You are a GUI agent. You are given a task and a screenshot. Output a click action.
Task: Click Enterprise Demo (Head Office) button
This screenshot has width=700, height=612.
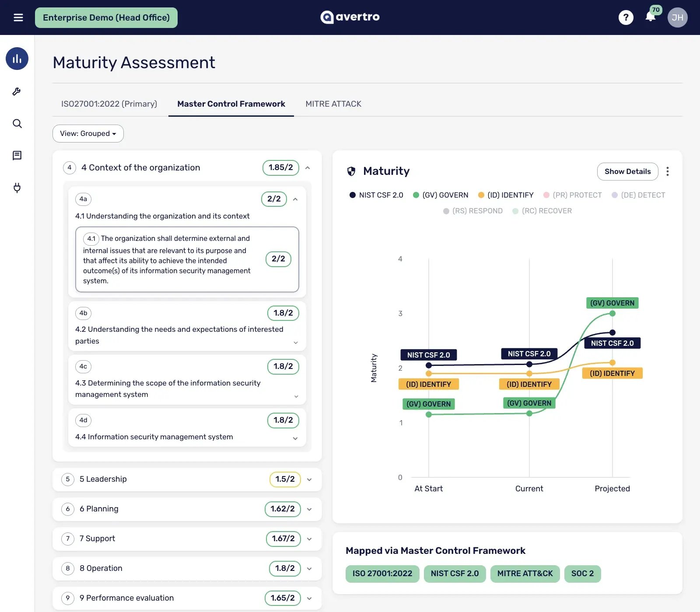[106, 17]
